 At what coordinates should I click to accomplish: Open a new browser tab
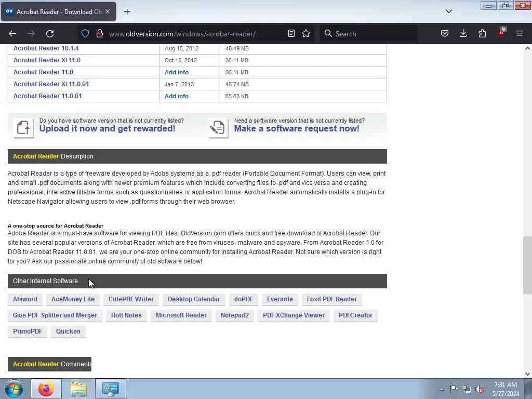click(x=127, y=12)
